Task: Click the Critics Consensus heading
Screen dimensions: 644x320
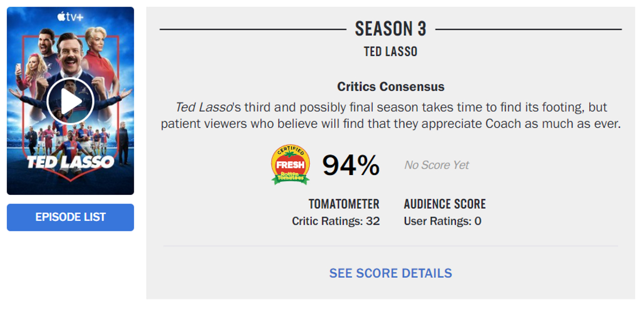Action: [390, 86]
